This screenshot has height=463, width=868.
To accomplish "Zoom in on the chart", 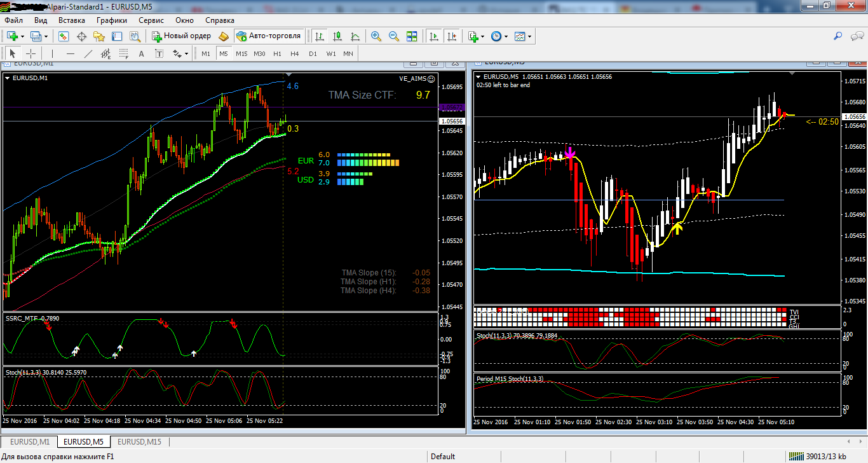I will point(376,36).
